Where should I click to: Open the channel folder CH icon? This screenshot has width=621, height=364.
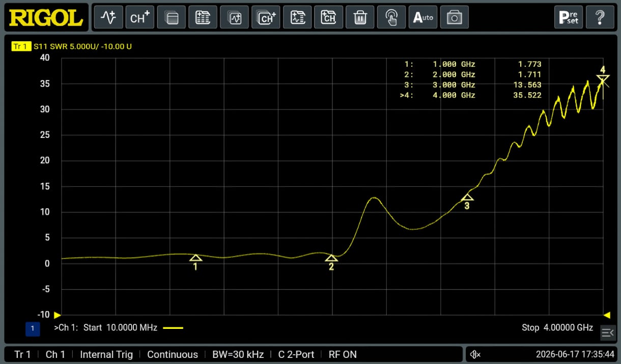click(329, 18)
